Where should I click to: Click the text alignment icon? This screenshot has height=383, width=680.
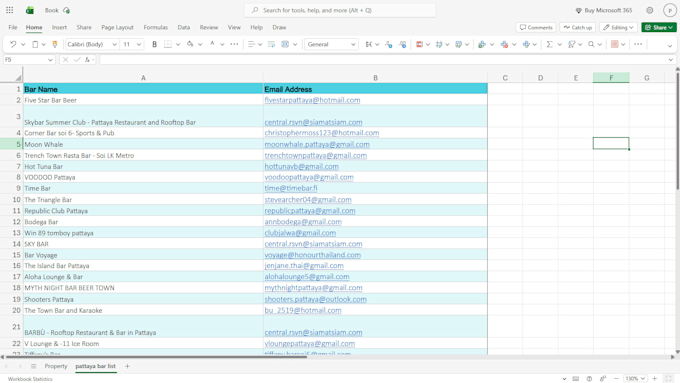click(x=251, y=44)
